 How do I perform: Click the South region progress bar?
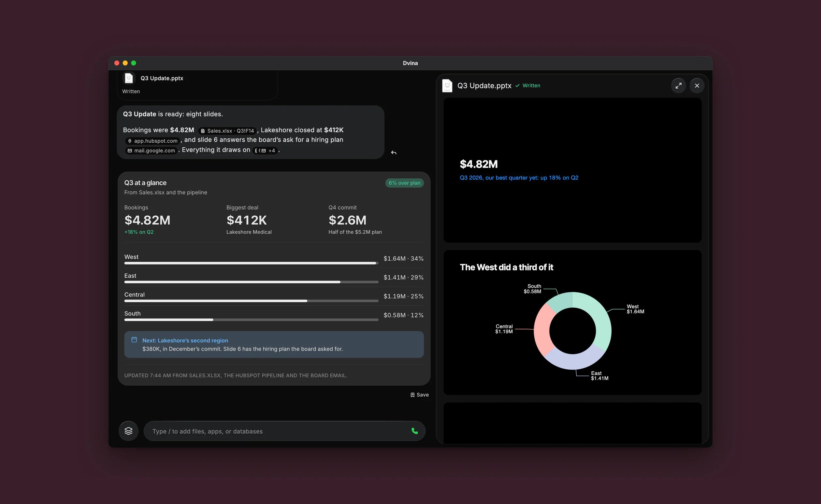pos(251,320)
